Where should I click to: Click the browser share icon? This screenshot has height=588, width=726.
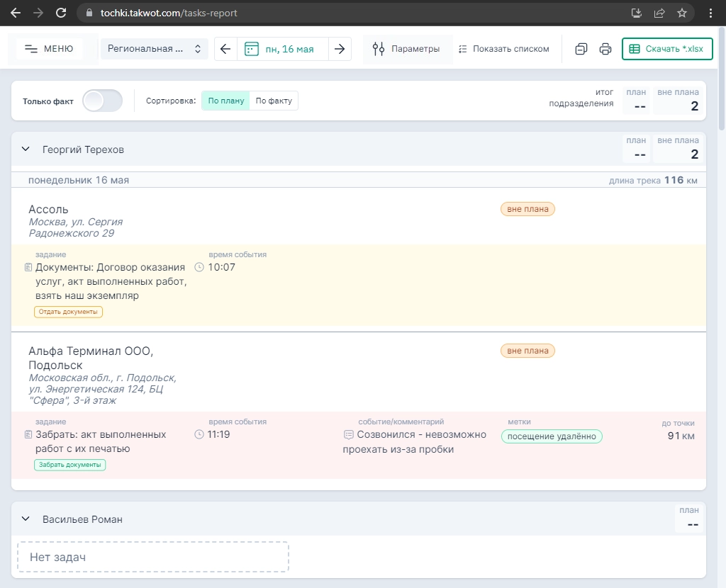click(x=659, y=13)
